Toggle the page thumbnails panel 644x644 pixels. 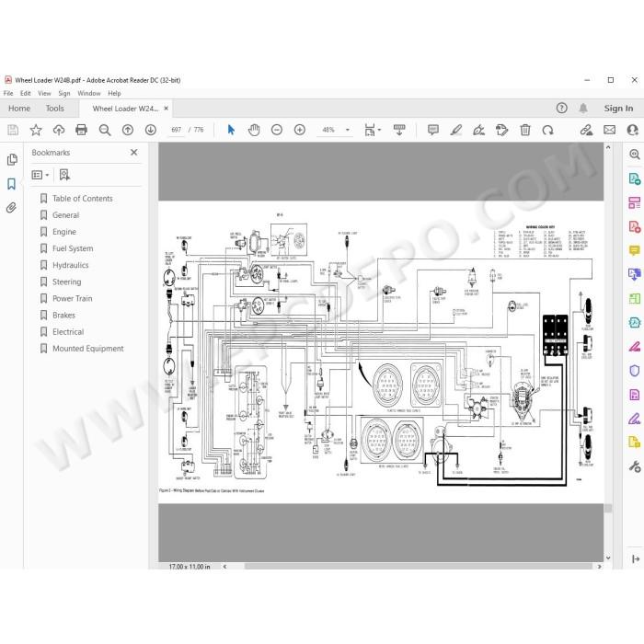[x=12, y=159]
